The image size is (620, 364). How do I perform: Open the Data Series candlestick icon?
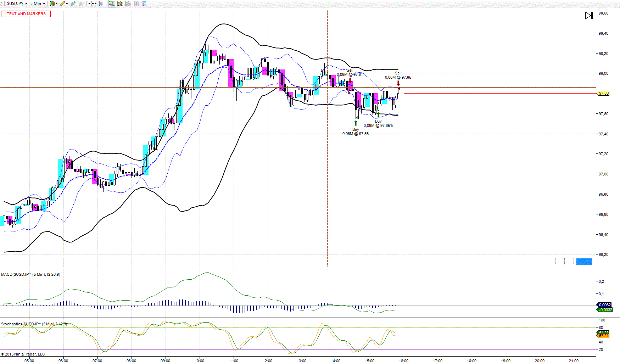click(120, 4)
